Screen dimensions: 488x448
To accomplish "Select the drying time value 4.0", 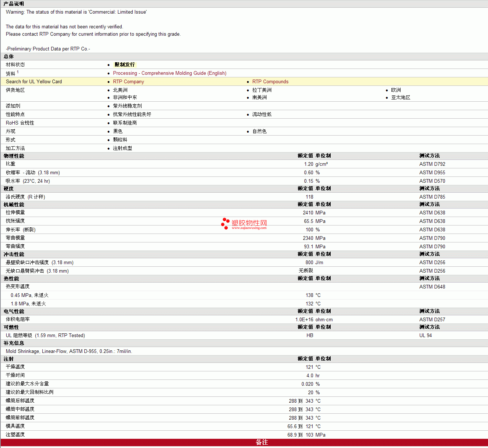I will click(310, 376).
